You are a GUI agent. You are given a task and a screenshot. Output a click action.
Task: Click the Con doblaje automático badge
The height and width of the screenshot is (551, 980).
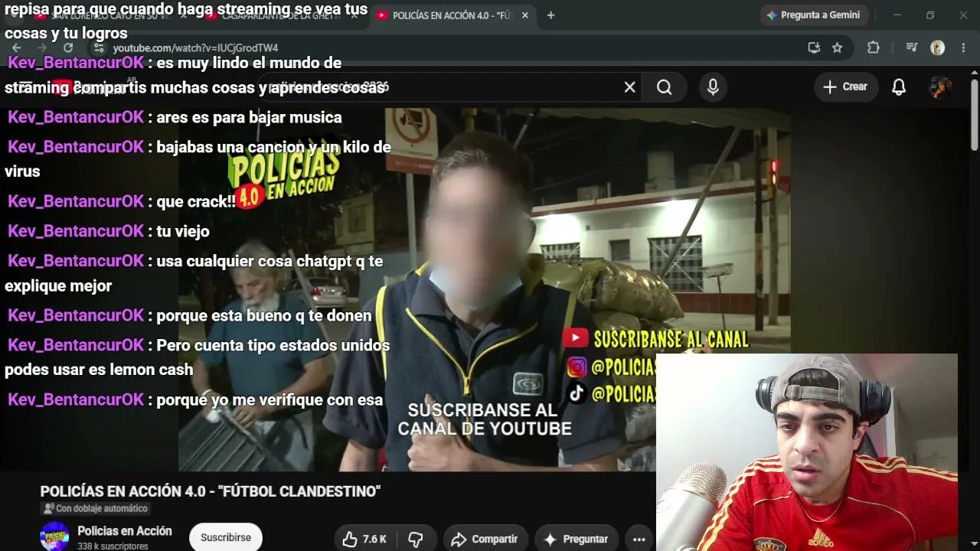click(96, 508)
